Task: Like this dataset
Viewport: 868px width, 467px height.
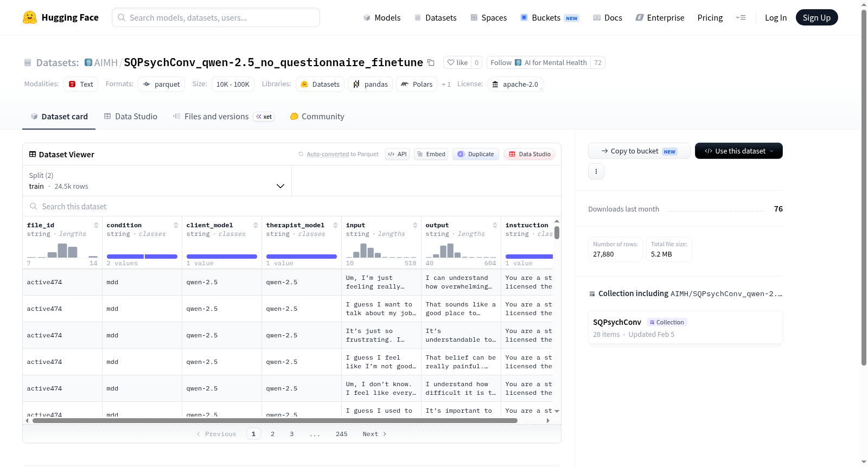Action: (457, 62)
